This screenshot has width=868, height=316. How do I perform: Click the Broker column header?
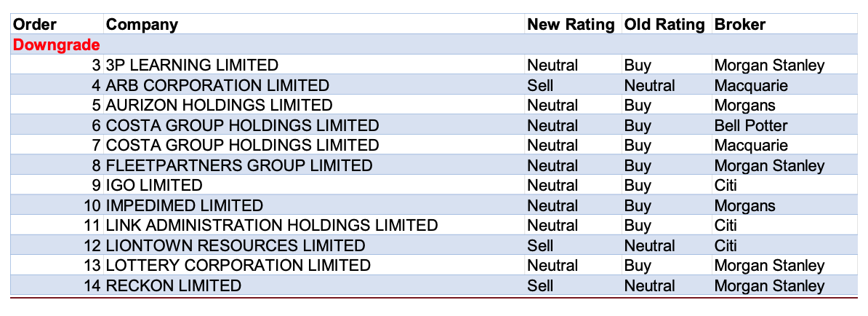point(740,25)
